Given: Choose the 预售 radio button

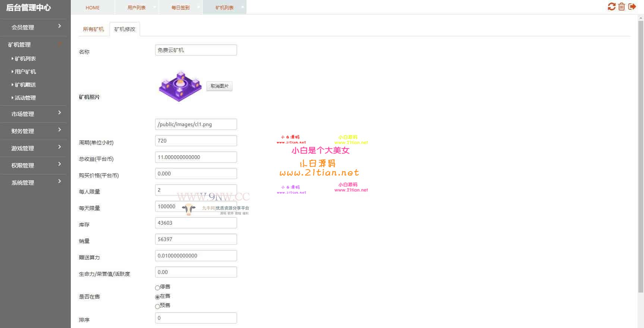Looking at the screenshot, I should click(157, 306).
